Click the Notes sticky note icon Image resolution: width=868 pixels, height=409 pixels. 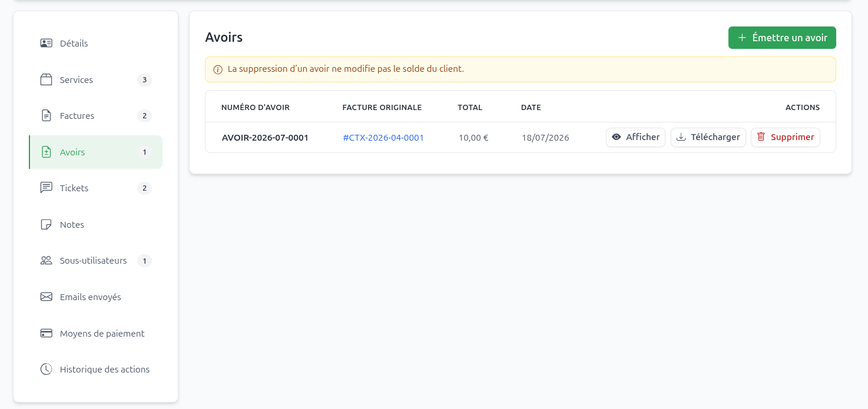point(47,225)
